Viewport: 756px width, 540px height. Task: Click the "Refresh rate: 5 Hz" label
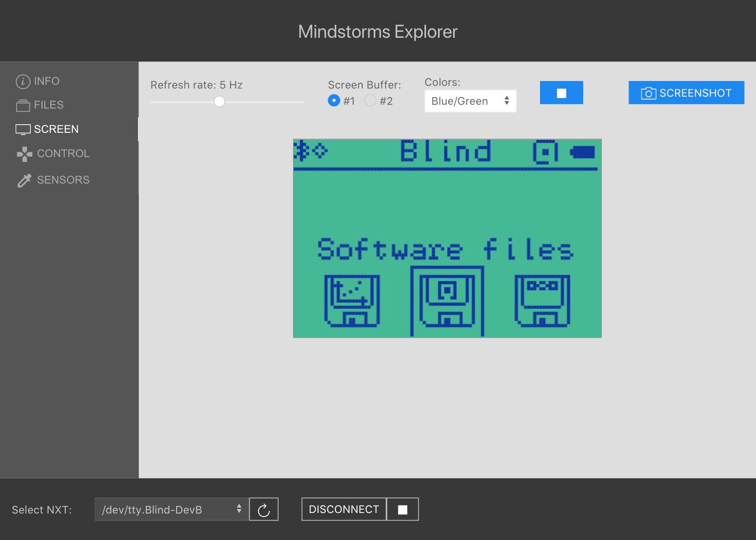[197, 85]
